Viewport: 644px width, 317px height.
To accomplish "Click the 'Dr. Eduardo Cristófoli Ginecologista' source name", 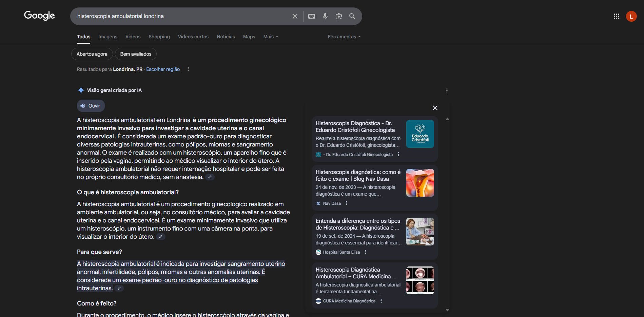I will click(x=359, y=155).
